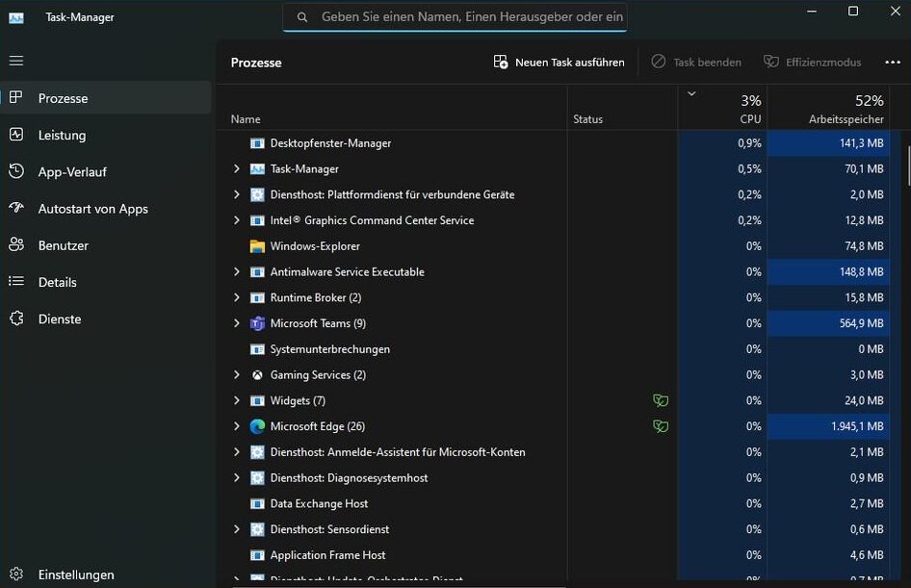Click the Dienste puzzle icon
The width and height of the screenshot is (911, 588).
coord(16,319)
